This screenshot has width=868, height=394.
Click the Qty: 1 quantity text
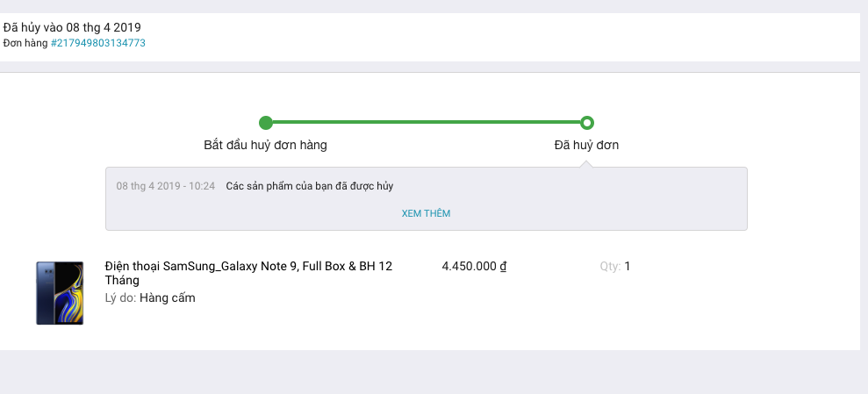[615, 266]
